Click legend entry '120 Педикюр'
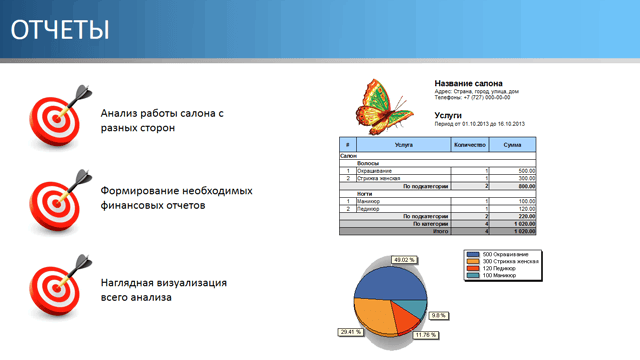This screenshot has width=640, height=360. point(499,268)
